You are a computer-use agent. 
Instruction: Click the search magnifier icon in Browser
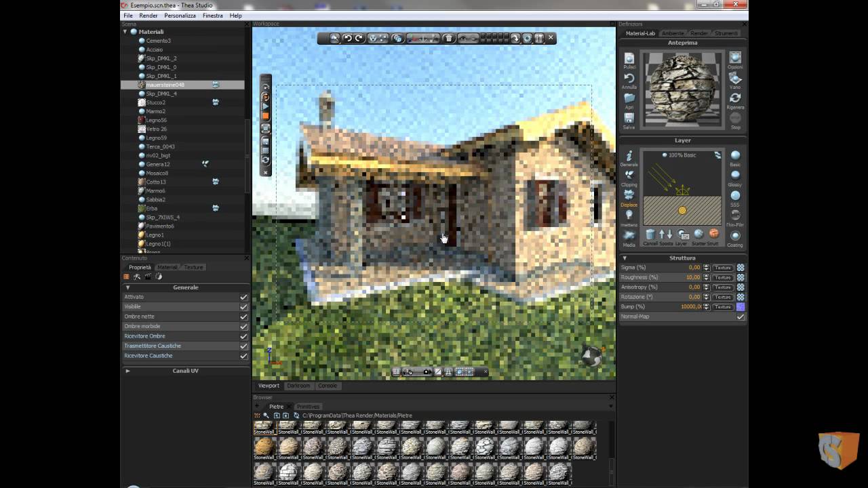tap(267, 415)
